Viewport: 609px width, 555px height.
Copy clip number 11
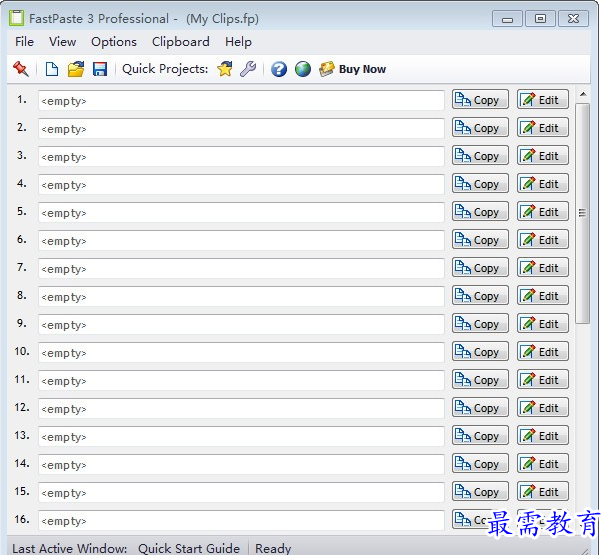pyautogui.click(x=480, y=379)
